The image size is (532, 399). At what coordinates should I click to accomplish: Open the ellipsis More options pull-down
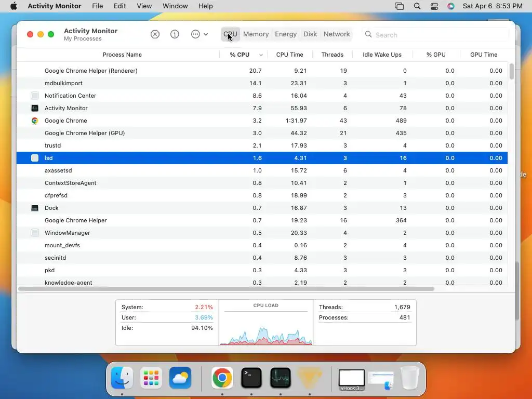(199, 34)
